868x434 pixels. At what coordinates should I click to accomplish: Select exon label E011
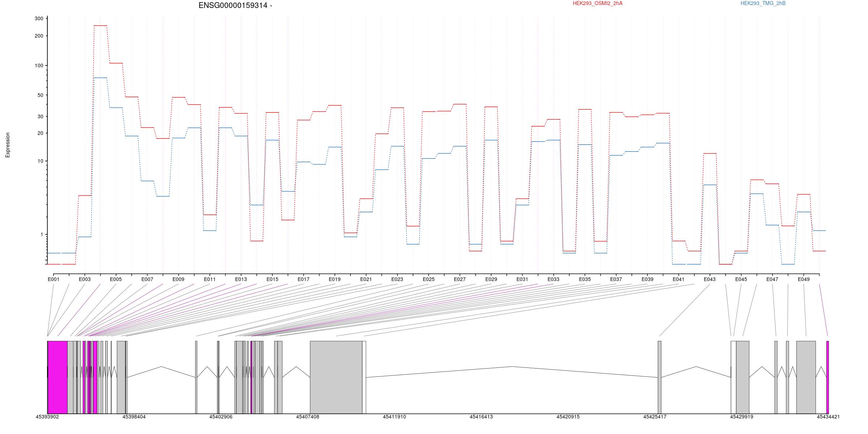210,279
